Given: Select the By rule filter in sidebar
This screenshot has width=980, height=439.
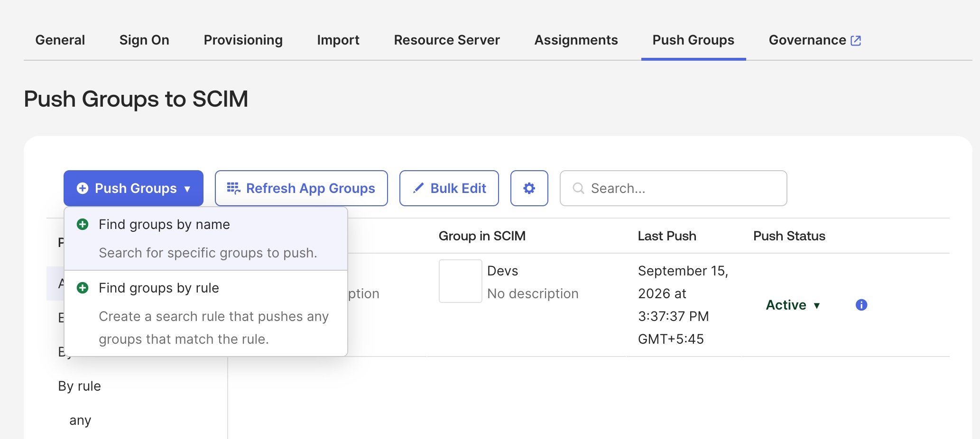Looking at the screenshot, I should (79, 386).
